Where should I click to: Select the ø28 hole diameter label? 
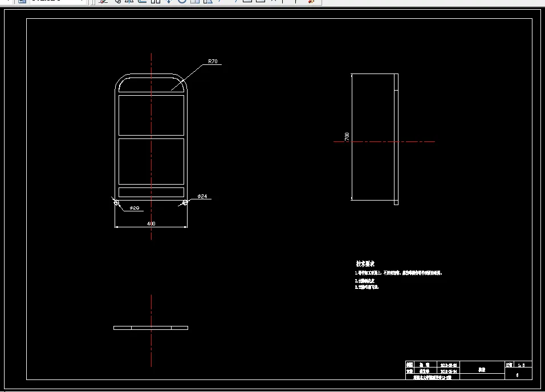pos(135,208)
